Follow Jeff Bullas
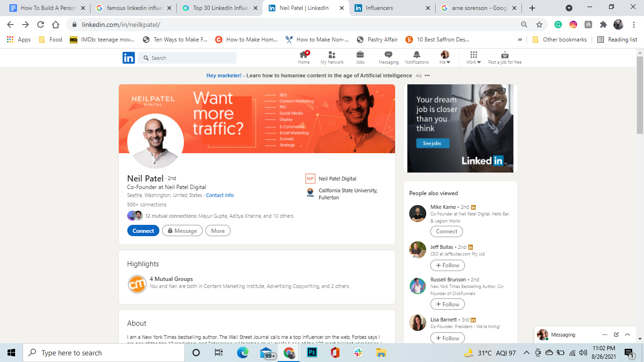The image size is (644, 362). [447, 265]
